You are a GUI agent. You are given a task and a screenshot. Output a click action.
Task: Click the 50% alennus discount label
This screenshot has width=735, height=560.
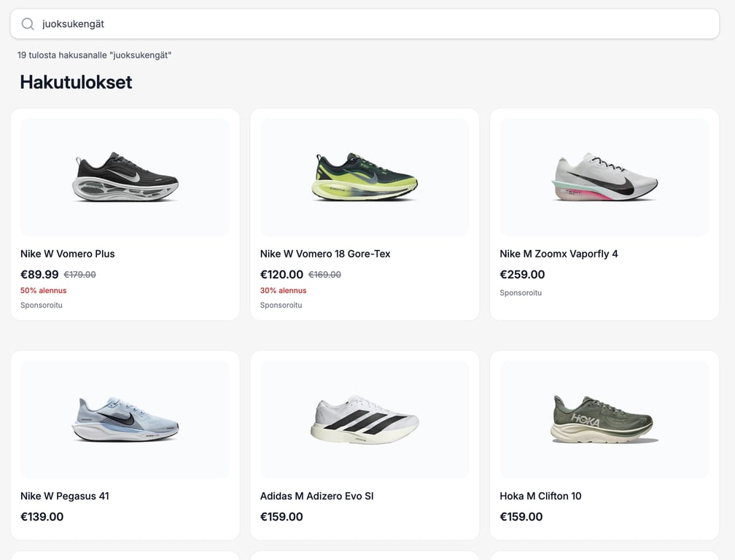[x=43, y=290]
